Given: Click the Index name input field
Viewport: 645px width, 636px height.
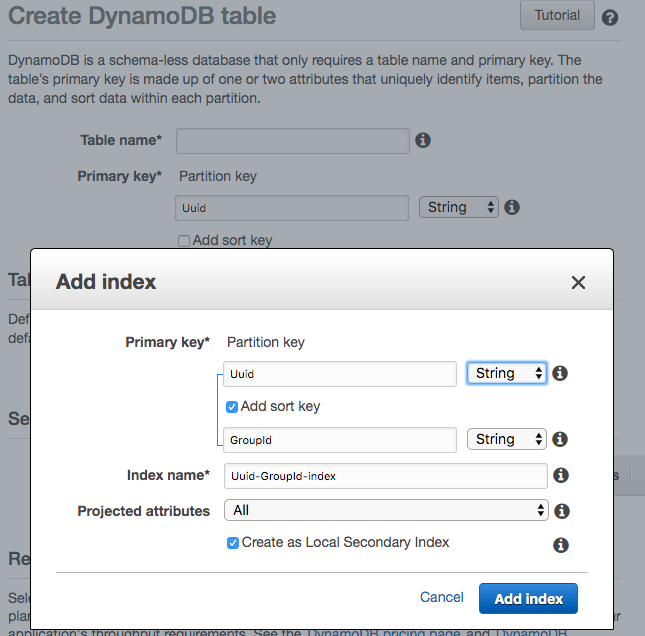Looking at the screenshot, I should [x=385, y=476].
